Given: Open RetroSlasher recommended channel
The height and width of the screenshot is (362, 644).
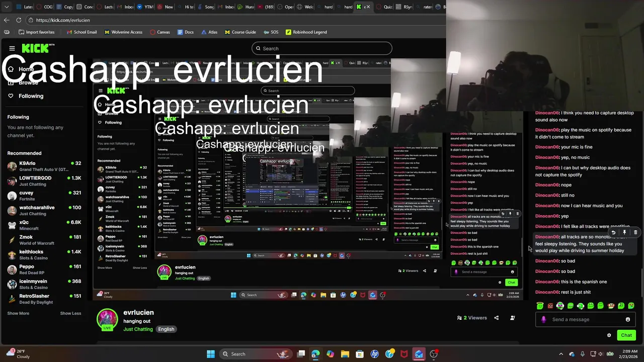Looking at the screenshot, I should [44, 299].
